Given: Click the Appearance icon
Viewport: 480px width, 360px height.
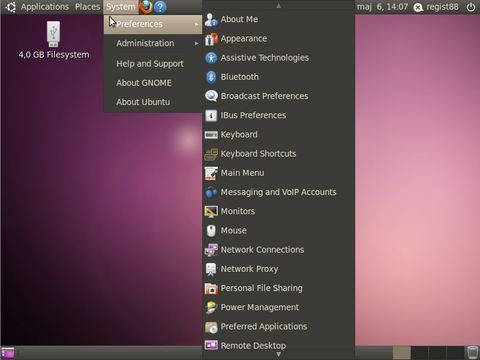Looking at the screenshot, I should [x=211, y=39].
